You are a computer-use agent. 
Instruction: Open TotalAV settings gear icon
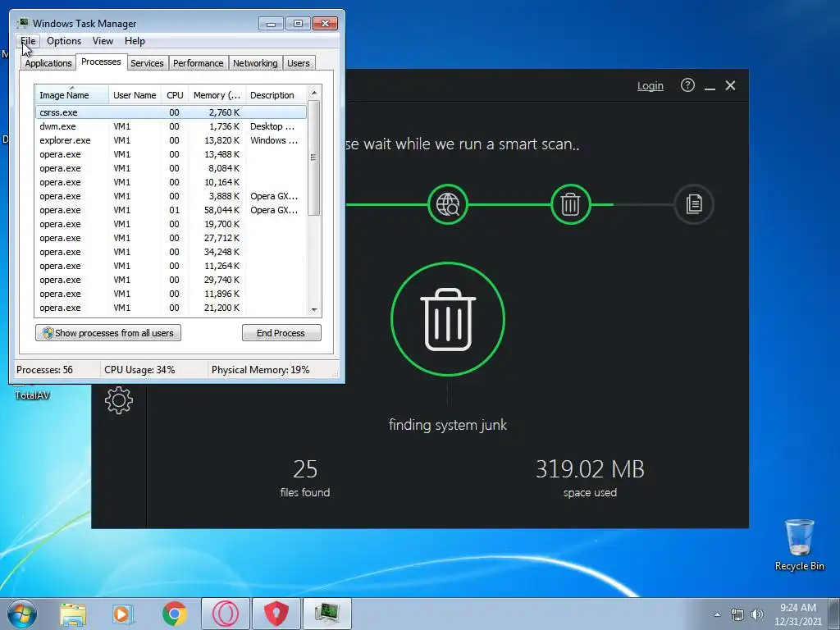point(119,400)
